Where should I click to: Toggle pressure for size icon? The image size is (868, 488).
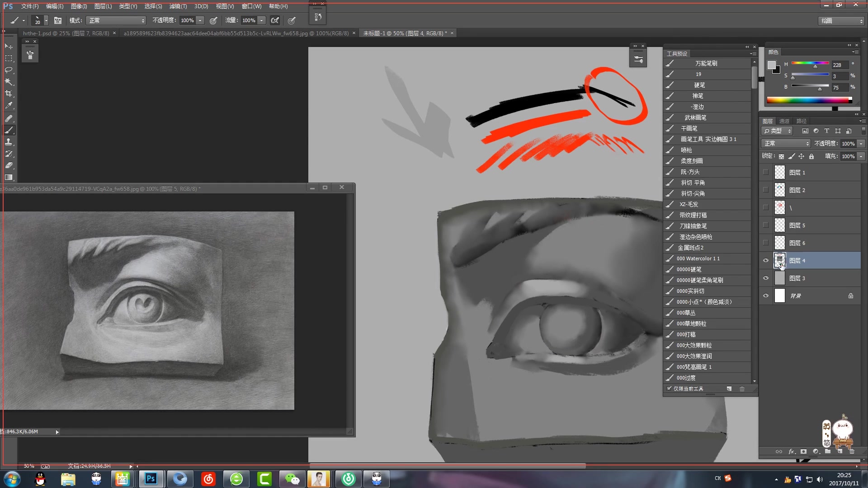pyautogui.click(x=292, y=20)
